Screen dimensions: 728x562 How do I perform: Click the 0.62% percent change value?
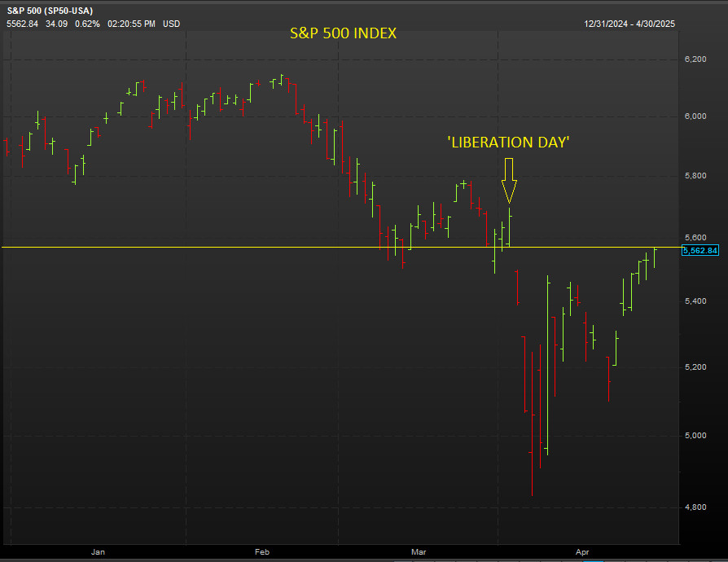pyautogui.click(x=87, y=24)
